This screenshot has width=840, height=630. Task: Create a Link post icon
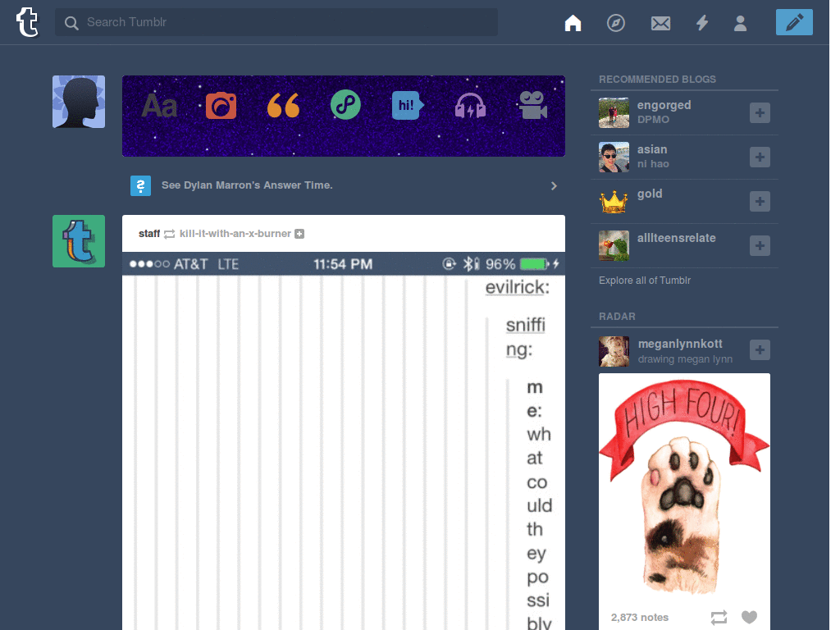[345, 104]
